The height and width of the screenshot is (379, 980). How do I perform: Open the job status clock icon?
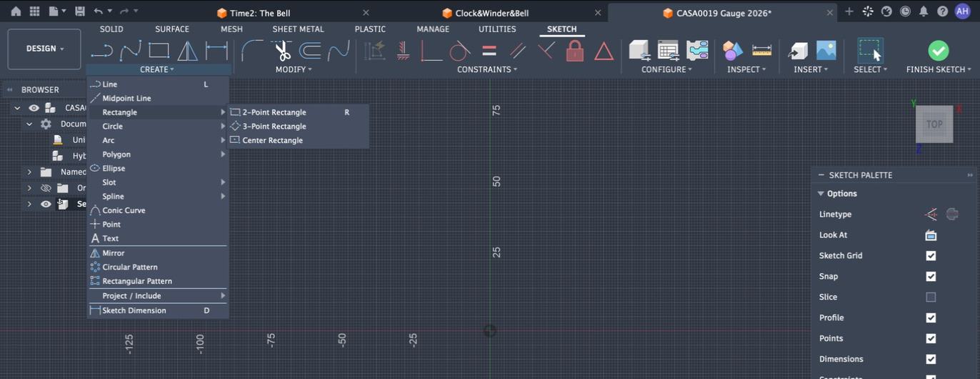(x=905, y=11)
